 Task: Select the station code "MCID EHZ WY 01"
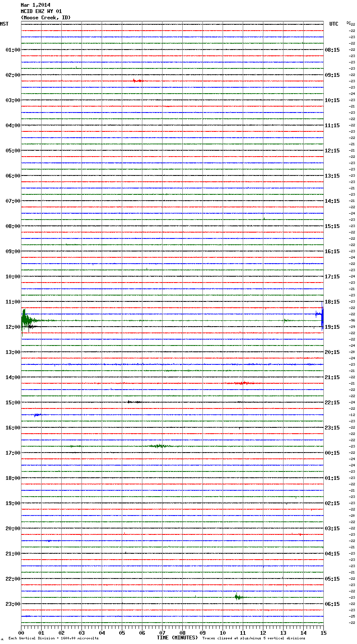point(41,11)
